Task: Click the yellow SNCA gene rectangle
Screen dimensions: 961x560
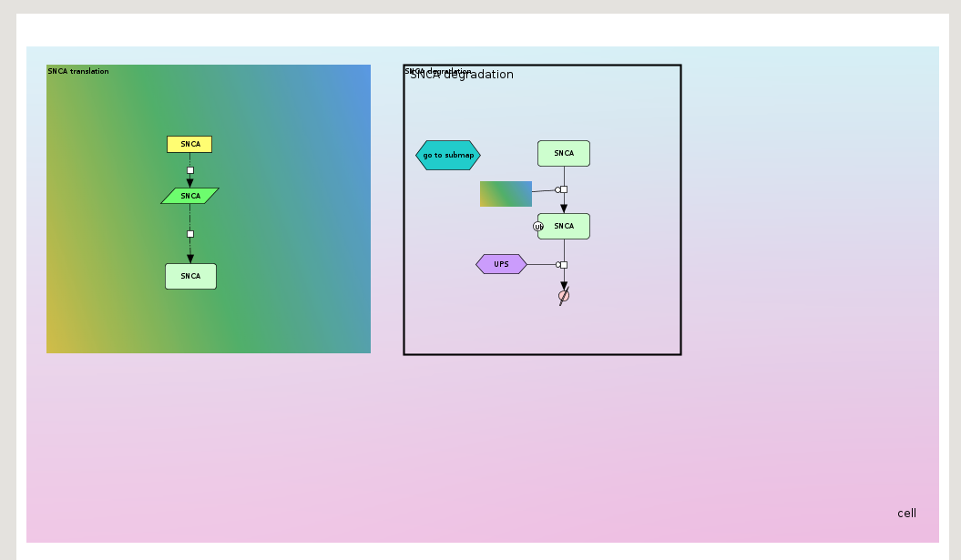Action: (x=189, y=144)
